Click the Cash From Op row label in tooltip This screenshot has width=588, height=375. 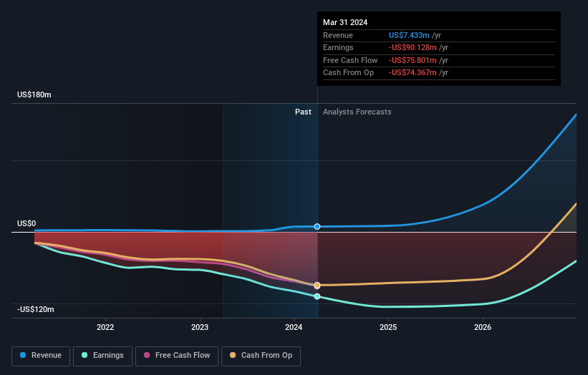[x=348, y=73]
